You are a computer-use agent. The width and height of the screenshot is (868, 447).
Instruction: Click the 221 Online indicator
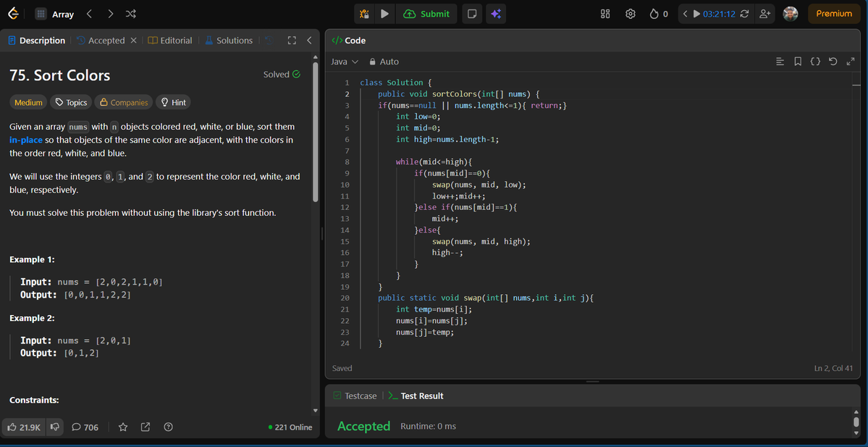tap(290, 427)
